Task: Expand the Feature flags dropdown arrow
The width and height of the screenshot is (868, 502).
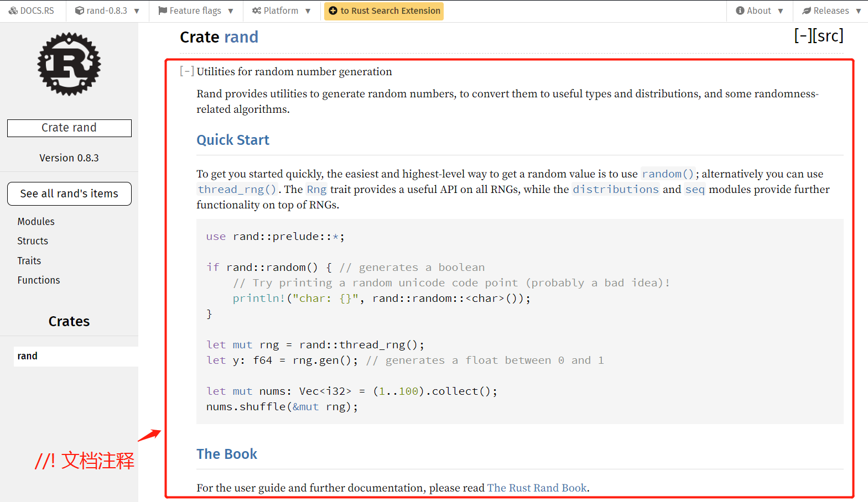Action: tap(231, 11)
